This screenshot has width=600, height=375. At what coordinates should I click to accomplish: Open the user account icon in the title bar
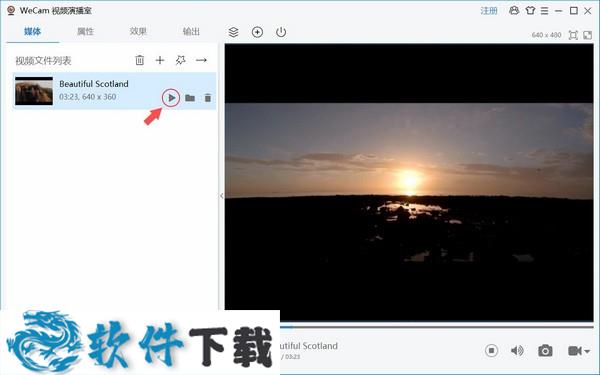[514, 11]
